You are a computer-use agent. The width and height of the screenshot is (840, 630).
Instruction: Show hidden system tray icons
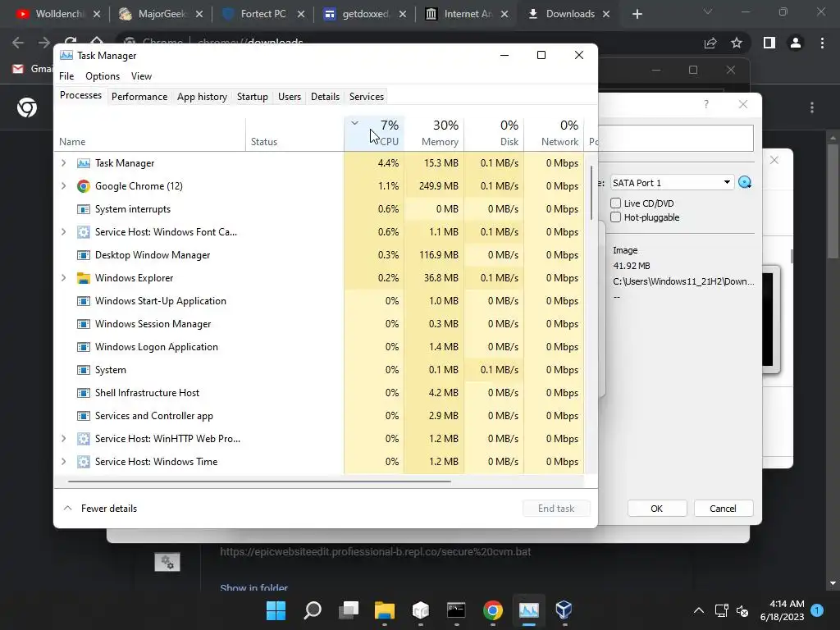click(699, 610)
